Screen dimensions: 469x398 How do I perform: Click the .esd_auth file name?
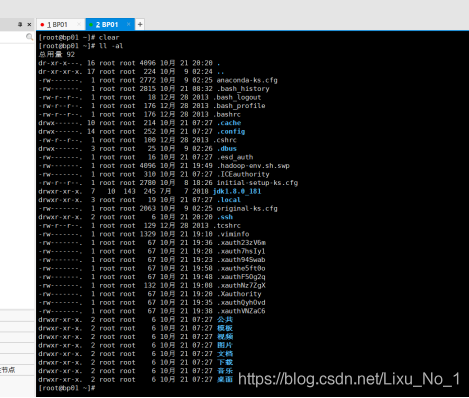coord(235,157)
